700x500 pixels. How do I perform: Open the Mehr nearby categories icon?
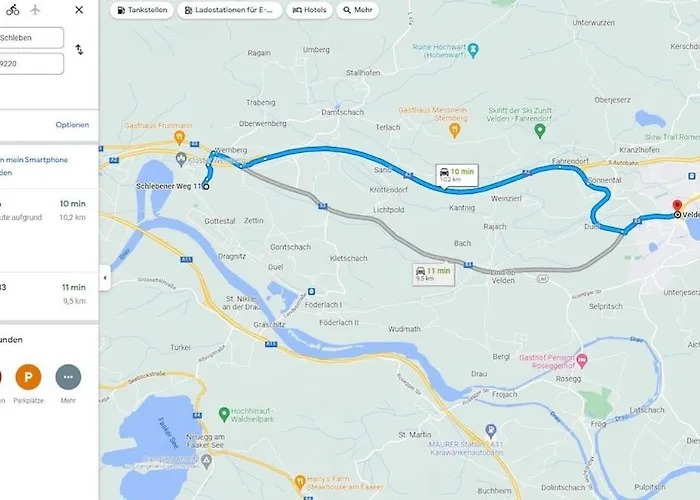click(68, 377)
